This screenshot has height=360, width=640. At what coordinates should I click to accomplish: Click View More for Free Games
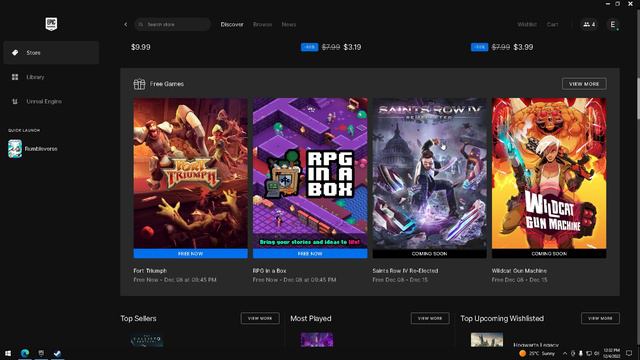pyautogui.click(x=584, y=84)
